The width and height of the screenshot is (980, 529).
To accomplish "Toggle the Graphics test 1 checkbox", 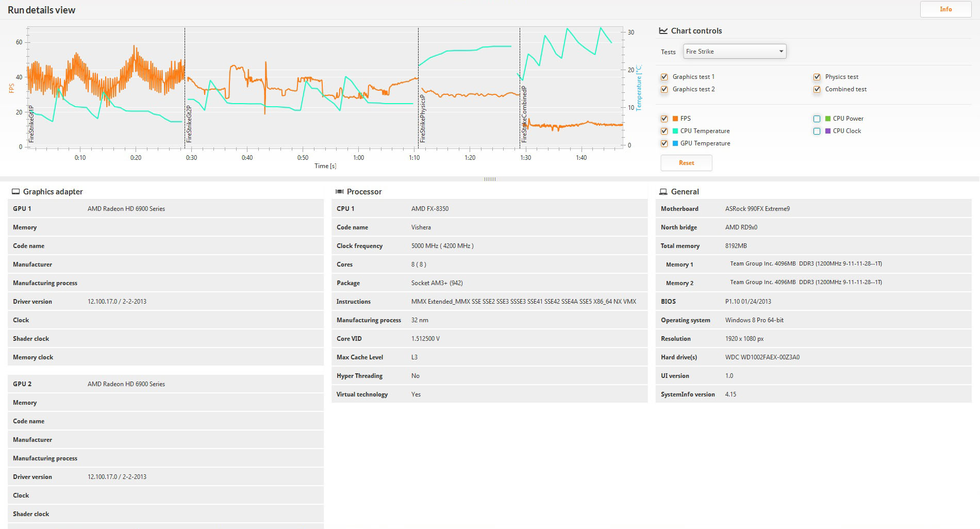I will (664, 77).
